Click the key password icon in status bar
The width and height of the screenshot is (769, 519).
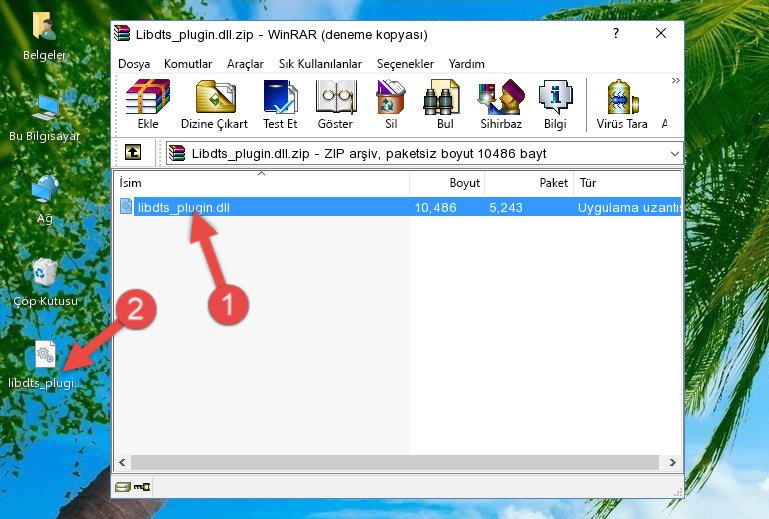142,487
